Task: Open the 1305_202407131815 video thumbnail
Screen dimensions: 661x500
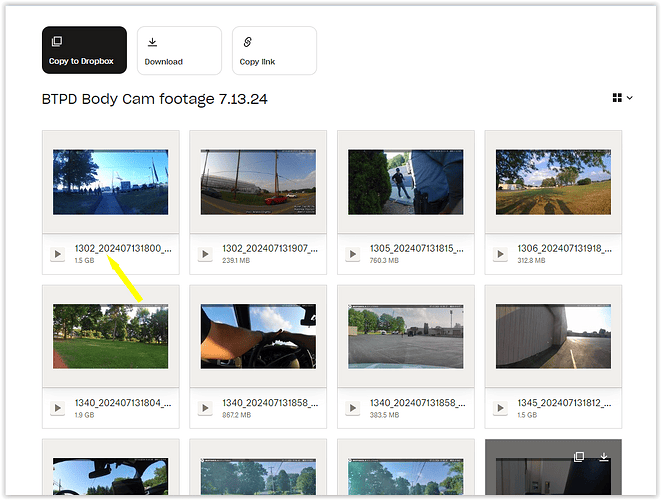Action: pyautogui.click(x=406, y=182)
